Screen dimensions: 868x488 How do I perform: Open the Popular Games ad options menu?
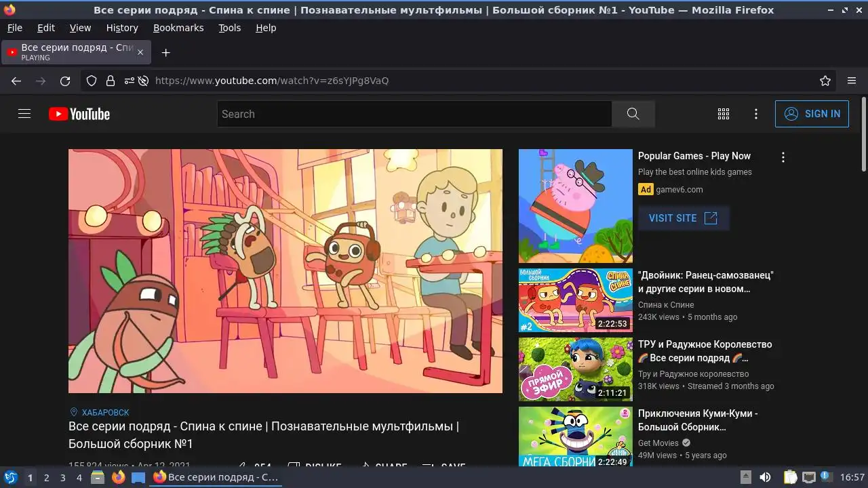click(x=783, y=157)
